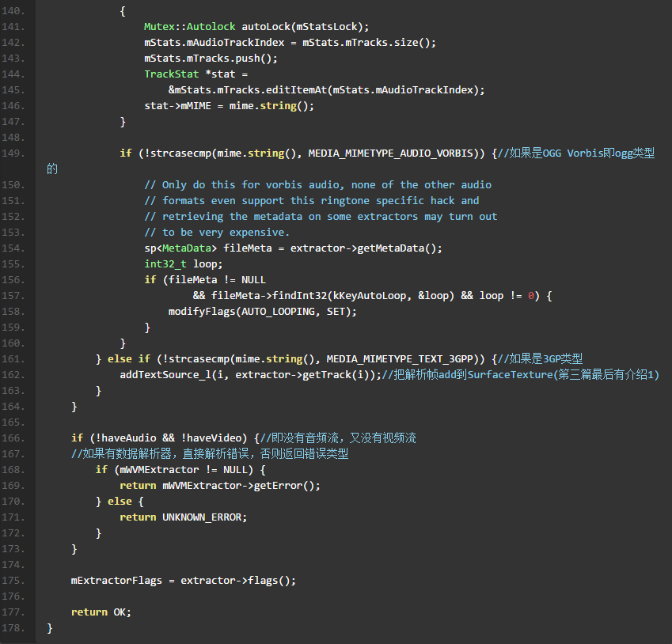Click line number 177 in the gutter

tap(17, 612)
